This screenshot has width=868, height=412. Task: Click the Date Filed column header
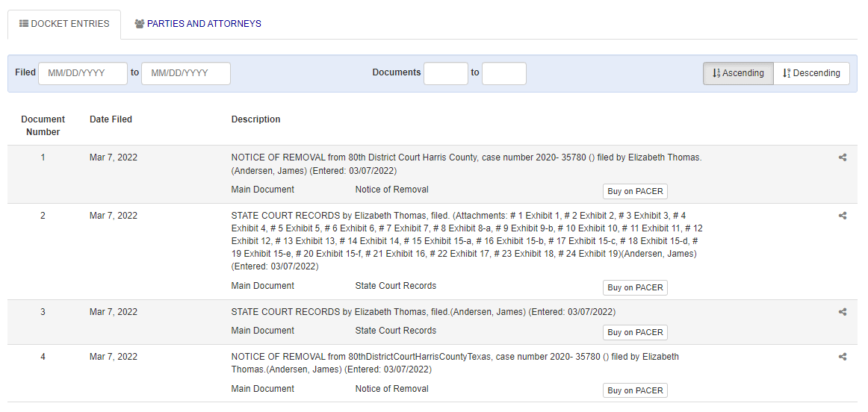coord(111,119)
